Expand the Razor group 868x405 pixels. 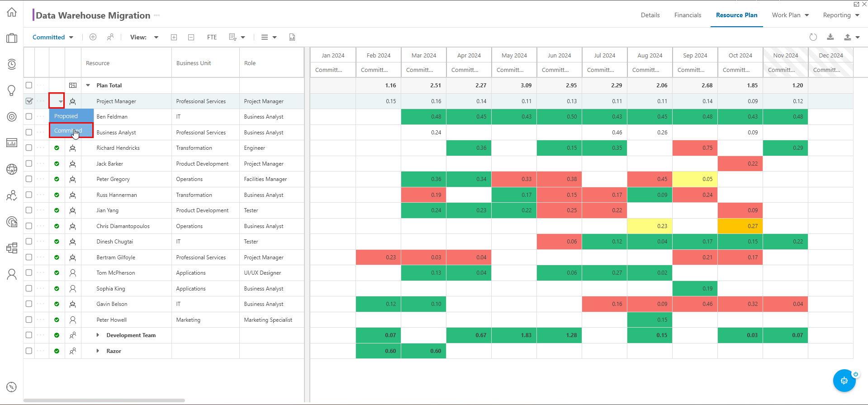pos(98,351)
